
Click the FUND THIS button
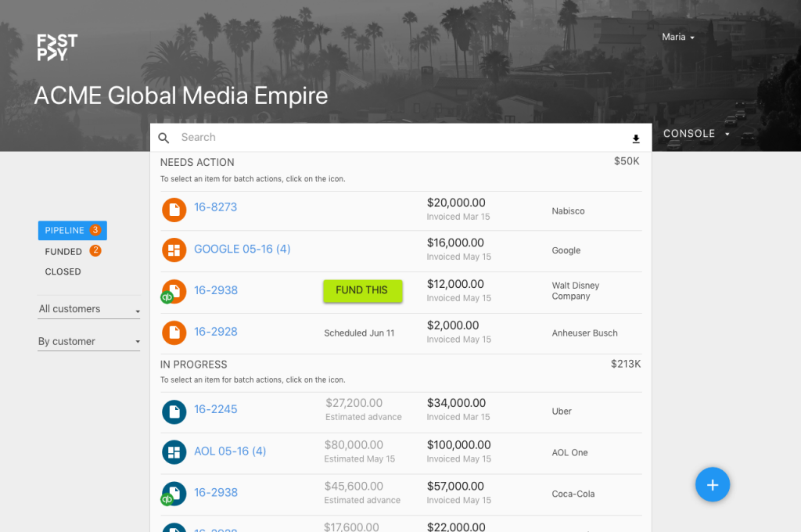pos(362,290)
